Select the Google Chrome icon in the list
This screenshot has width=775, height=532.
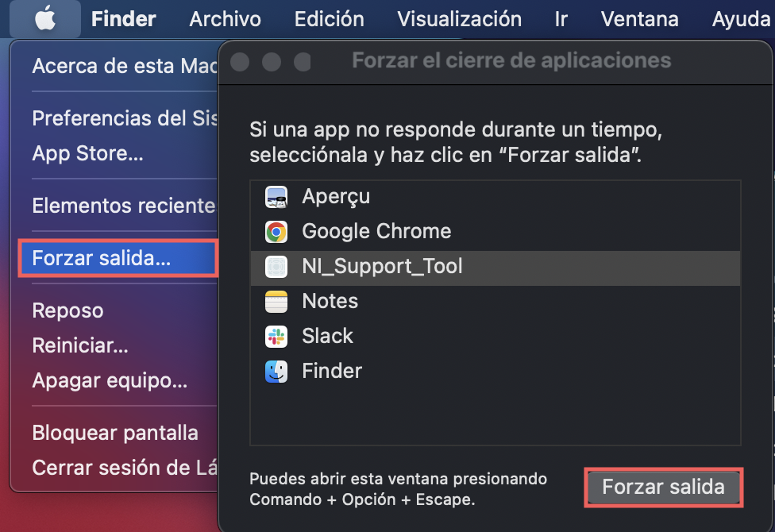click(275, 232)
